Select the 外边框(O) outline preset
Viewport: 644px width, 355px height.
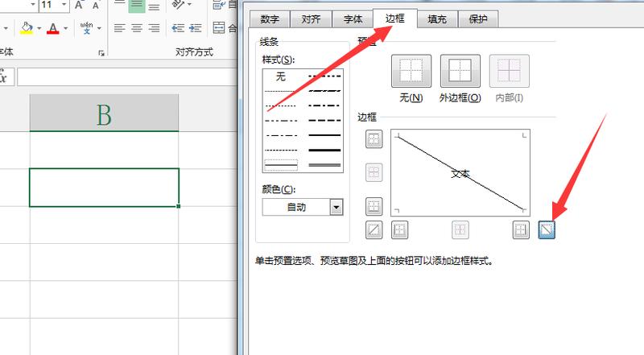pos(460,71)
